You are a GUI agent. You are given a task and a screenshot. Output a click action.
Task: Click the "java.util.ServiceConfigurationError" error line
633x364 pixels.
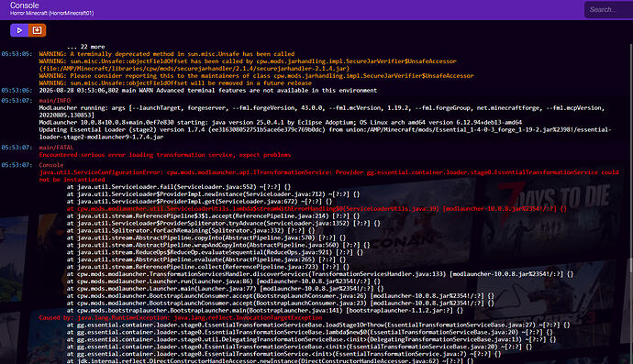pos(329,176)
